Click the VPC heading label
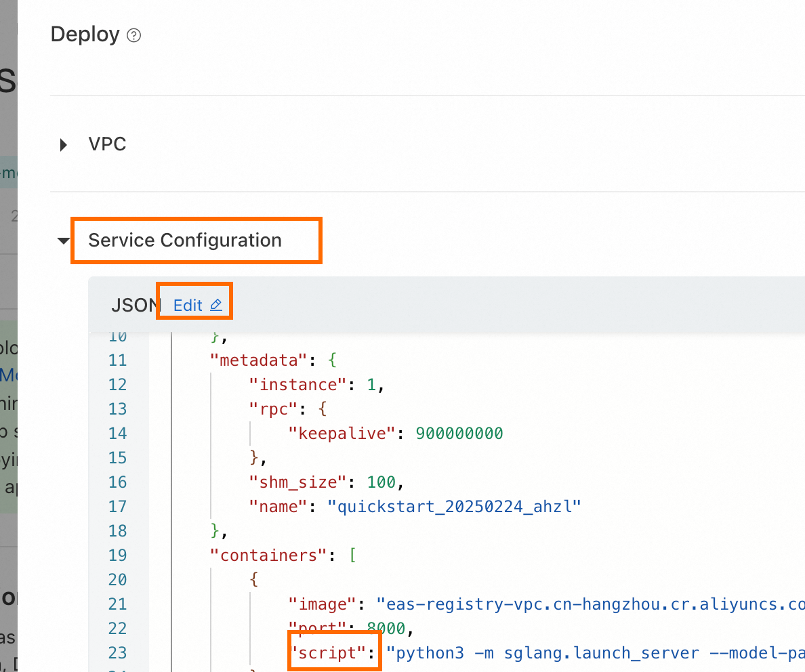805x672 pixels. coord(107,144)
